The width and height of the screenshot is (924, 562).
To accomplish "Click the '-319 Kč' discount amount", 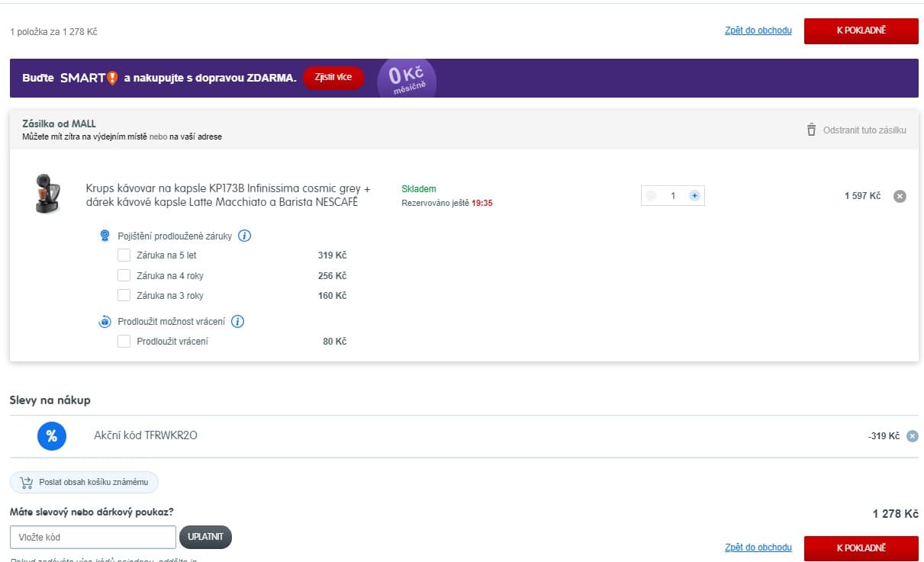I will coord(884,436).
